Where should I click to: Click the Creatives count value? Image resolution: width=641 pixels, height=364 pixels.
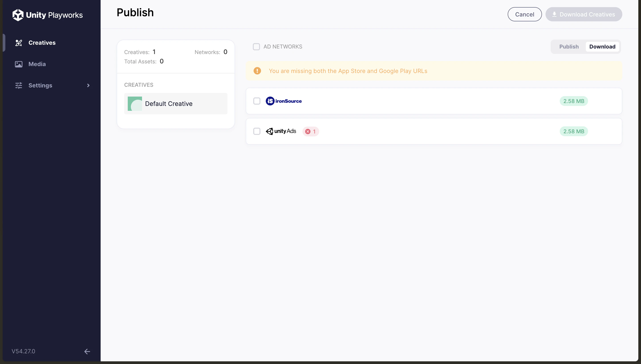(x=154, y=52)
